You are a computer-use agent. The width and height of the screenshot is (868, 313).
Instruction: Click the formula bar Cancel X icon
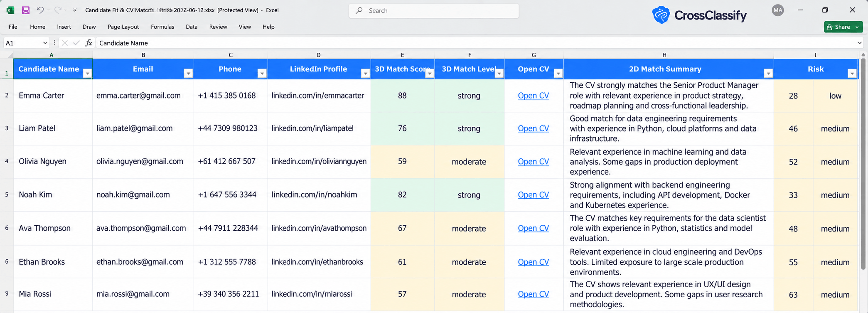(64, 43)
